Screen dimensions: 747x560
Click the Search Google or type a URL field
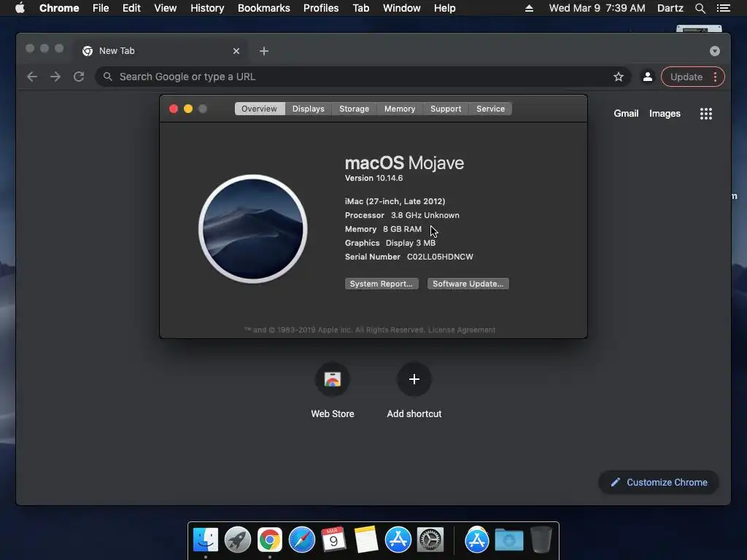(363, 77)
